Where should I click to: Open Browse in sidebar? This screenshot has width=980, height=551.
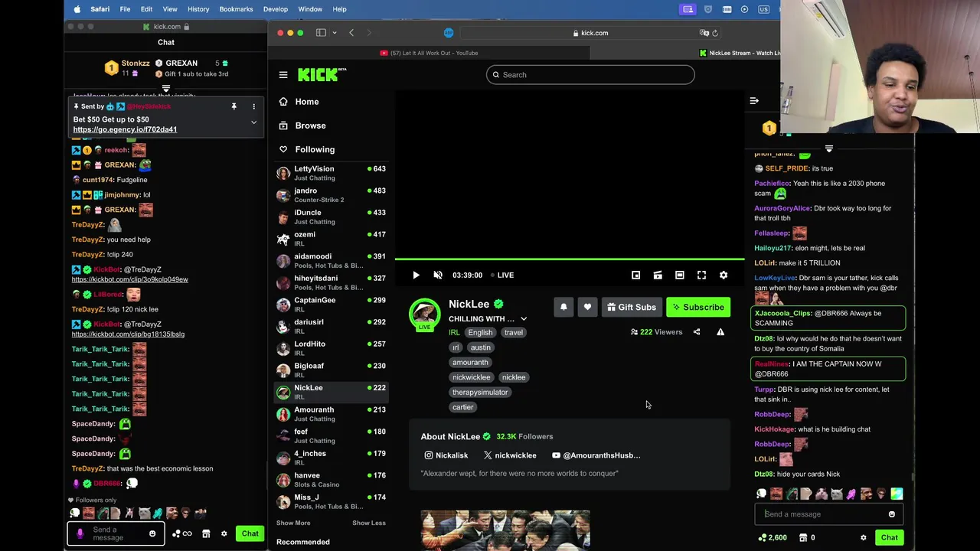[x=310, y=126]
